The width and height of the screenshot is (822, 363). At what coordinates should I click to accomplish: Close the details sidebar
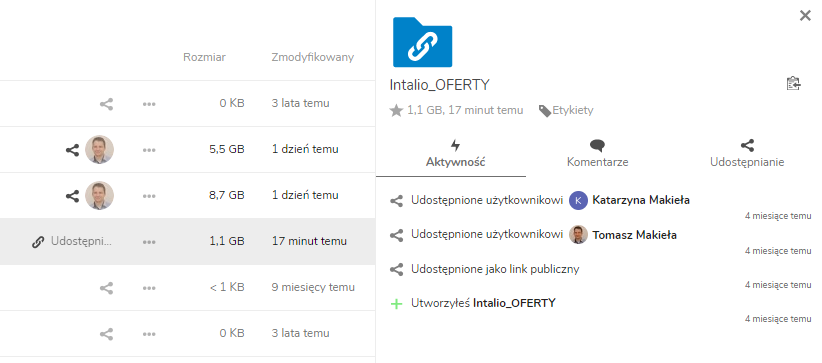(x=805, y=16)
